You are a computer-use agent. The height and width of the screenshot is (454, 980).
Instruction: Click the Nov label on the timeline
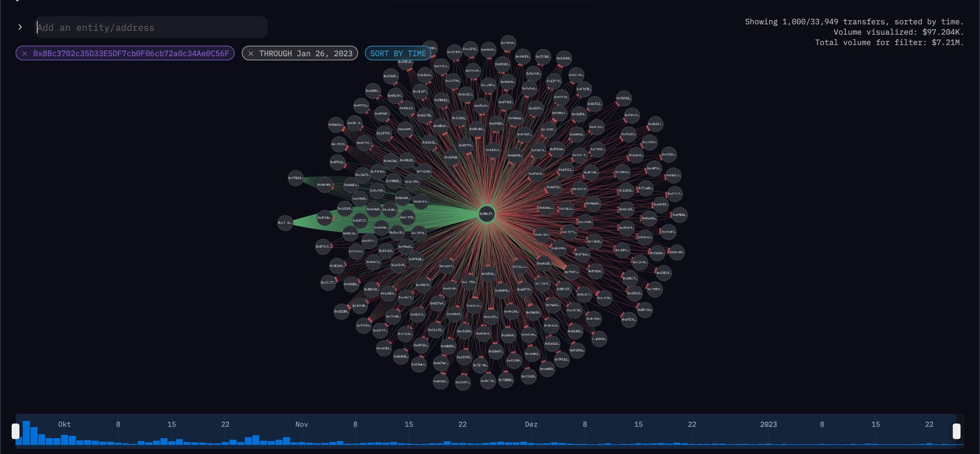301,424
